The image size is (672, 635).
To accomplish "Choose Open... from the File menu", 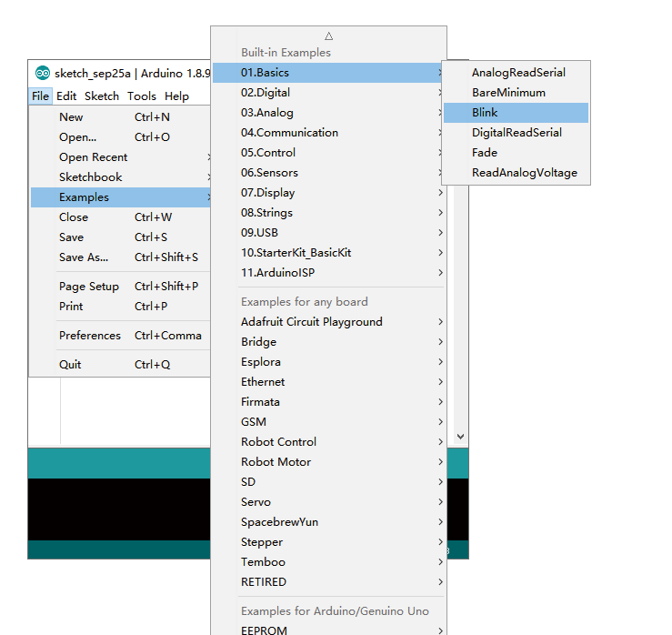I will (x=120, y=137).
